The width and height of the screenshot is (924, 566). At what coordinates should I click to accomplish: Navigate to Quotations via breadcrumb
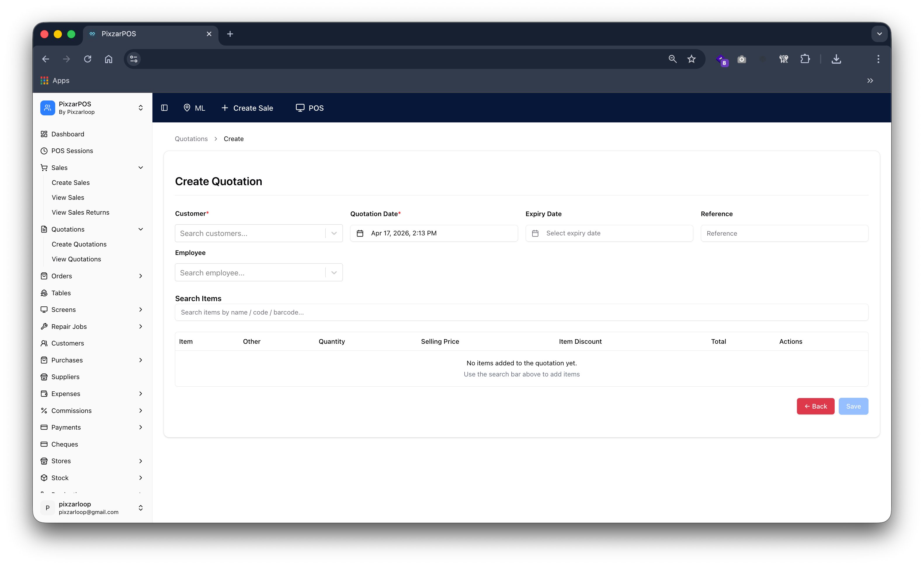tap(191, 138)
